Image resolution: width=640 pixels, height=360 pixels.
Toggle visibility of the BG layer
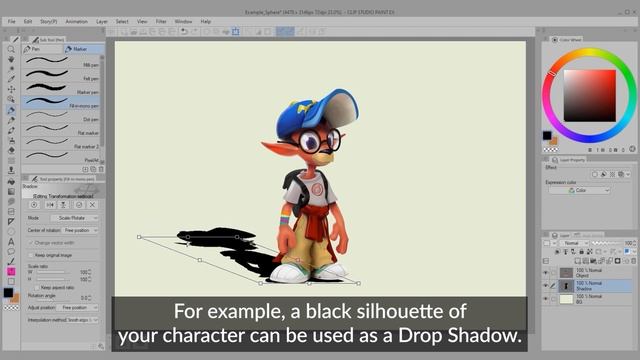tap(546, 299)
